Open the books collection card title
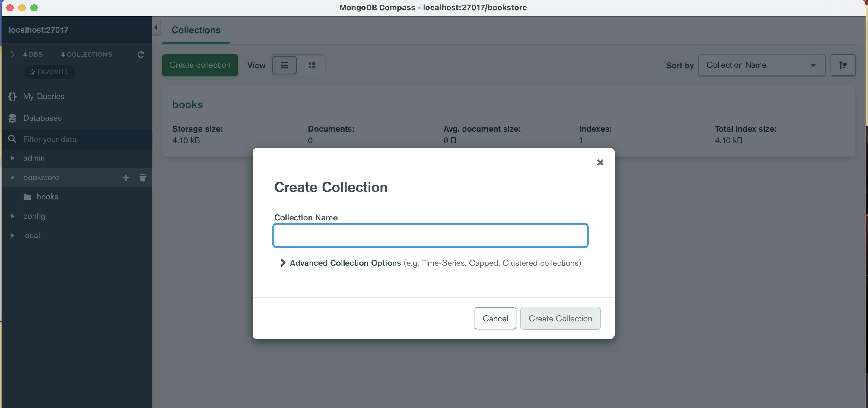The width and height of the screenshot is (868, 408). [x=187, y=104]
